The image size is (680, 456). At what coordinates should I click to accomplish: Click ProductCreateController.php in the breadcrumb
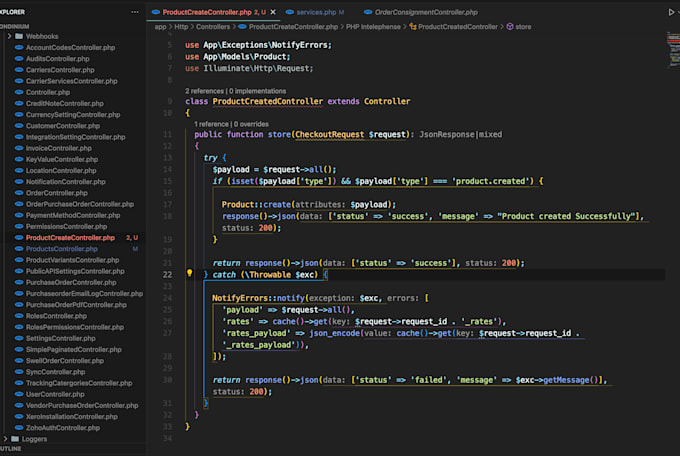pos(288,27)
